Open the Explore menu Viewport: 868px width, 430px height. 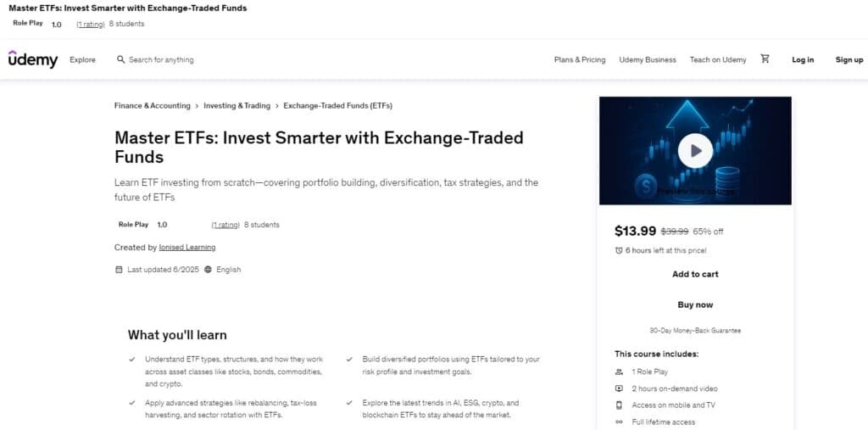(83, 60)
